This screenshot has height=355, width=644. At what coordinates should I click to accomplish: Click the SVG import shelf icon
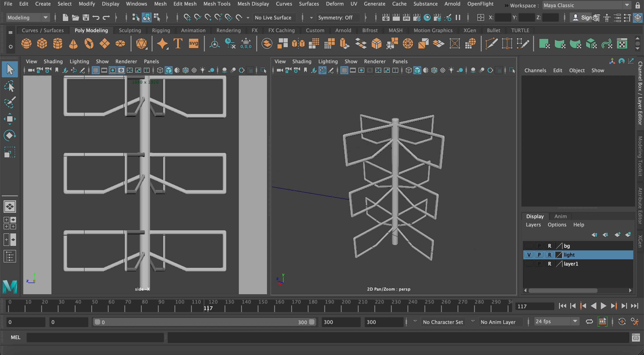point(193,44)
